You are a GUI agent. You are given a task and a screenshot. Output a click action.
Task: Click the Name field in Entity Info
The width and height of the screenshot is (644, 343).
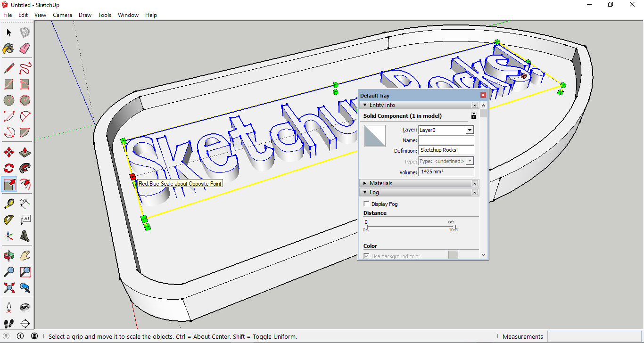point(446,140)
